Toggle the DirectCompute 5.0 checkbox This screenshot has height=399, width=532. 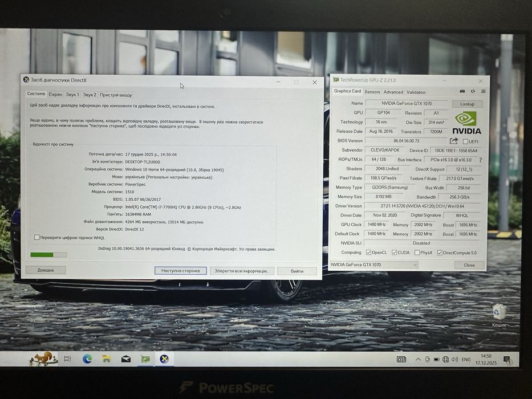pyautogui.click(x=440, y=253)
